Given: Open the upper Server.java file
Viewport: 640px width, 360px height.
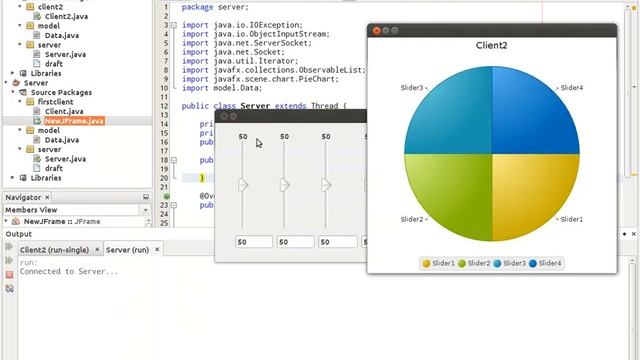Looking at the screenshot, I should coord(65,54).
